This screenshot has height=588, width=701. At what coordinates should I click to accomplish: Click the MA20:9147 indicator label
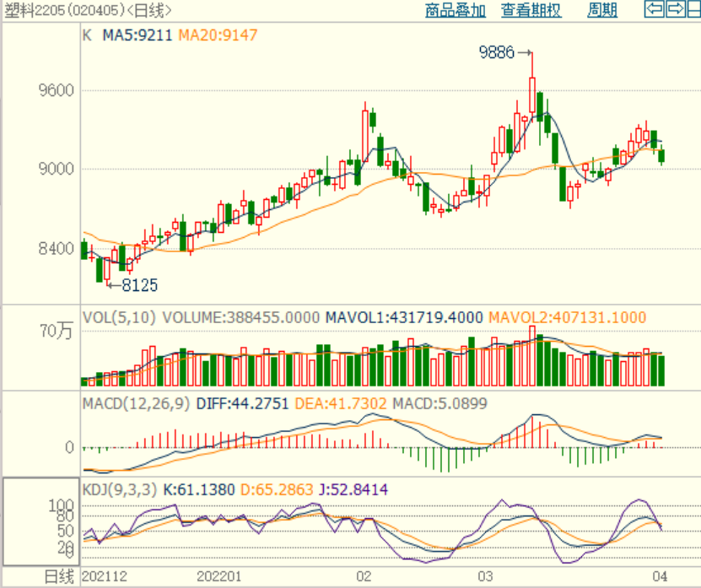[x=218, y=36]
